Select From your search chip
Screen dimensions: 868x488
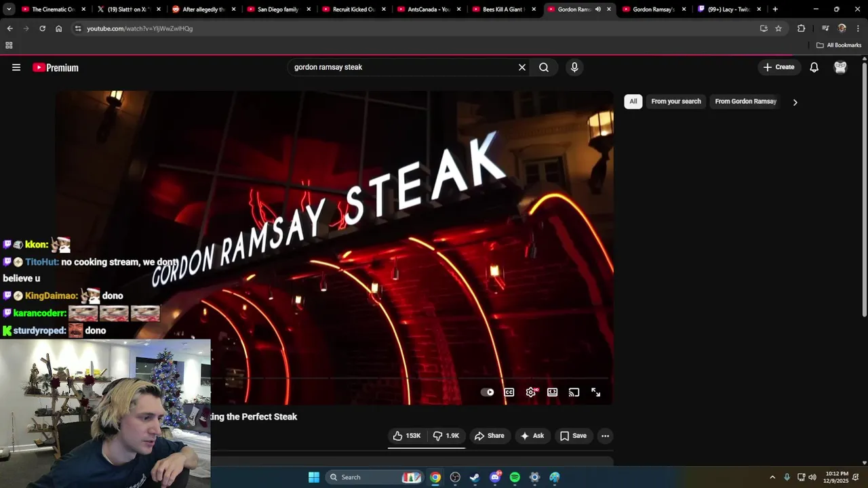[x=676, y=101]
